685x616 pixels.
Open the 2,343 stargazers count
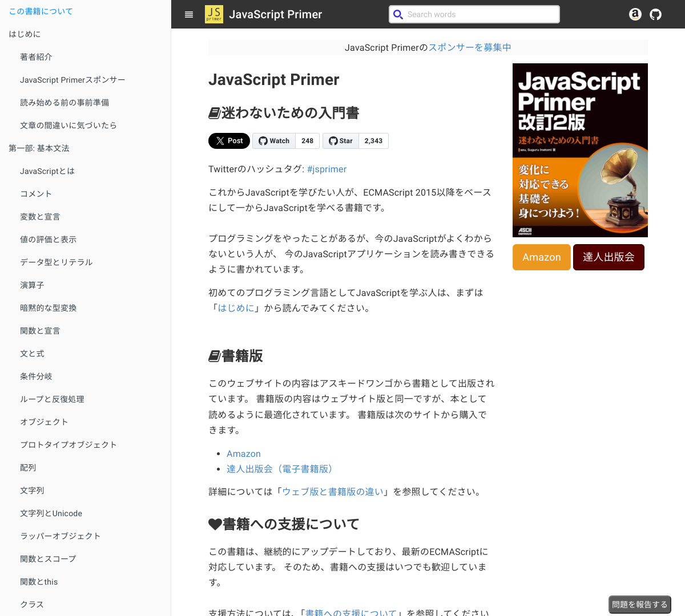tap(373, 141)
